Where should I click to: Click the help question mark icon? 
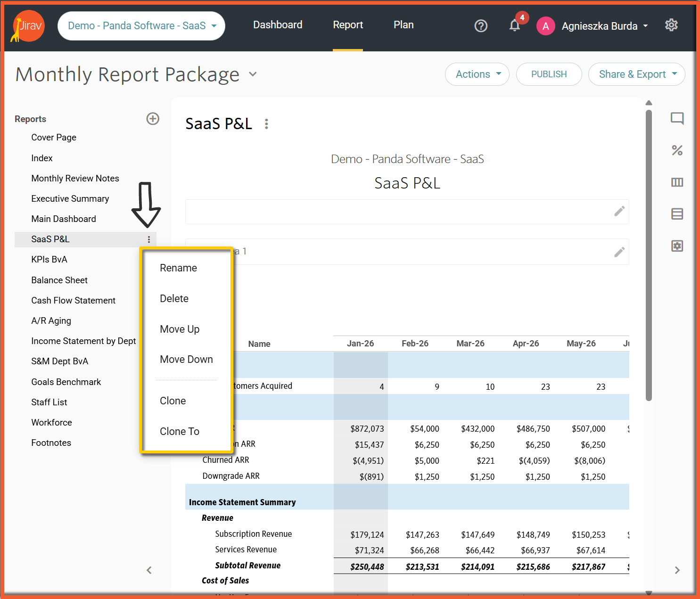point(480,26)
